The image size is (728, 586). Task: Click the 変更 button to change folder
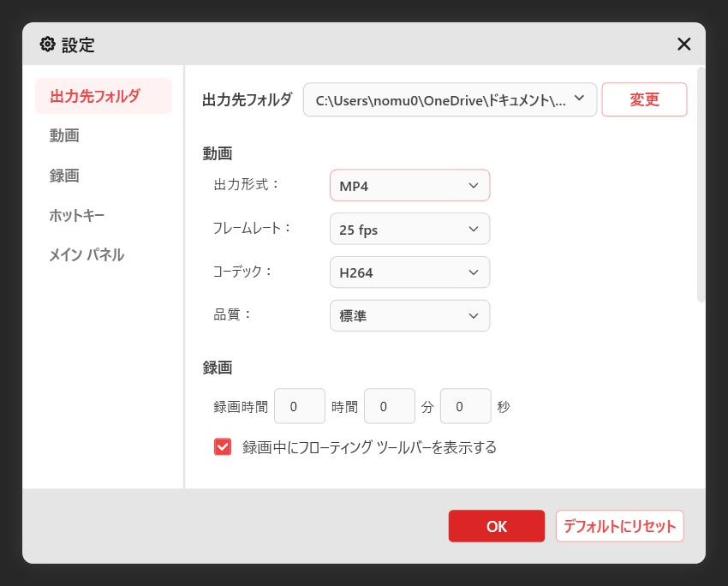[644, 99]
